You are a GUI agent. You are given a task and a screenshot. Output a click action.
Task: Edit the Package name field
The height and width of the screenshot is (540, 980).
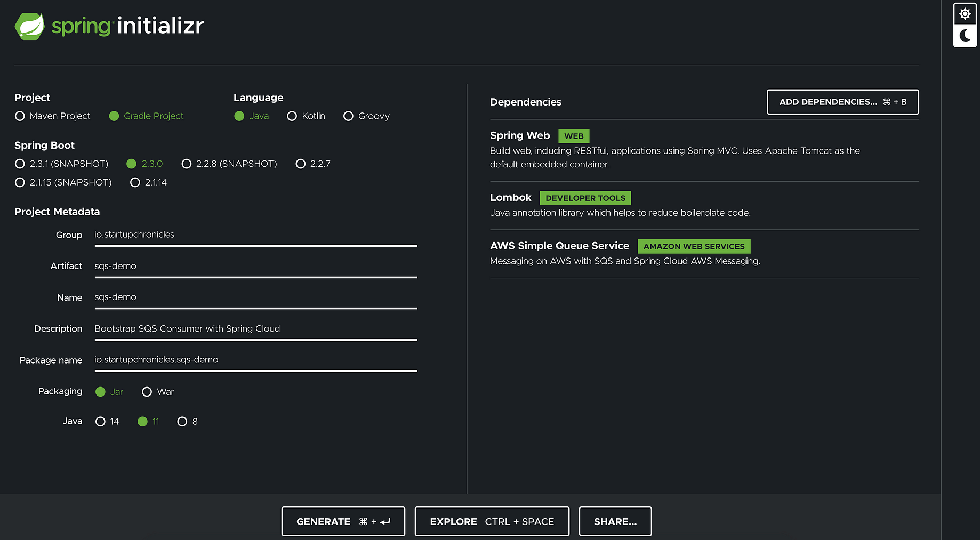click(x=256, y=360)
